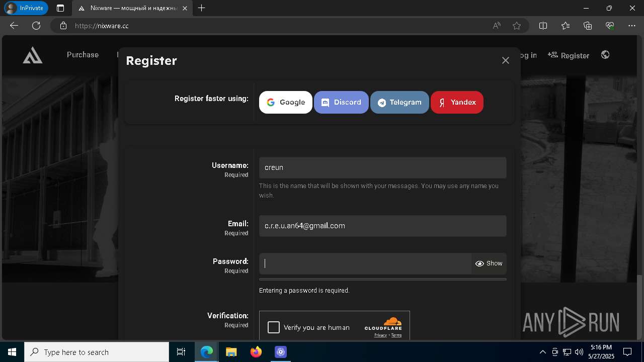
Task: Open Task View on the taskbar
Action: coord(181,352)
